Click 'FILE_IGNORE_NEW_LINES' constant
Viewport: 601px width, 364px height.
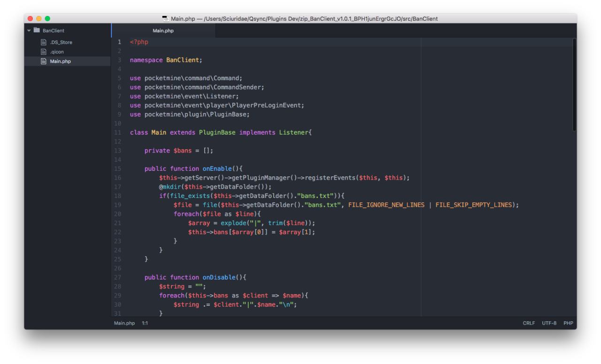coord(386,205)
